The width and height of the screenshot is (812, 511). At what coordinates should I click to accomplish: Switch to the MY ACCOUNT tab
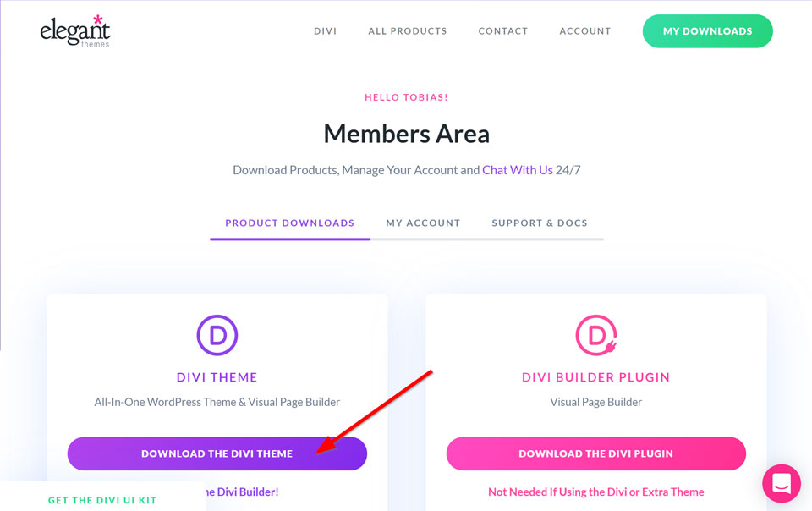pyautogui.click(x=423, y=223)
